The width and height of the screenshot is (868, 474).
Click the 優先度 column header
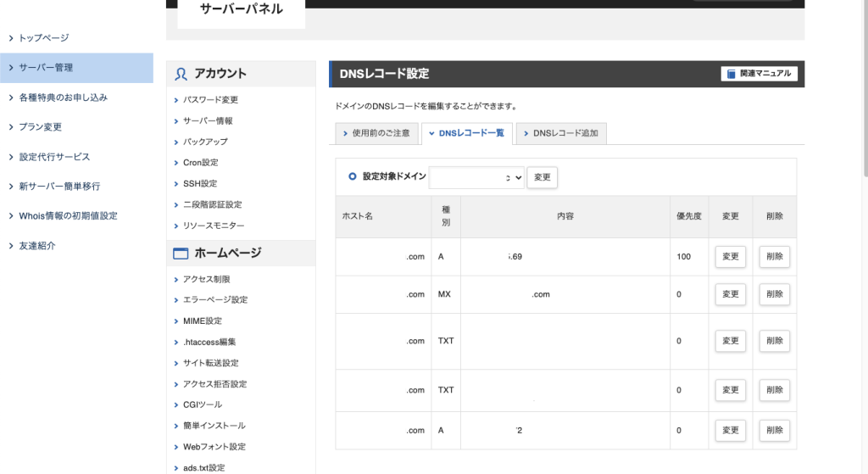pyautogui.click(x=689, y=216)
